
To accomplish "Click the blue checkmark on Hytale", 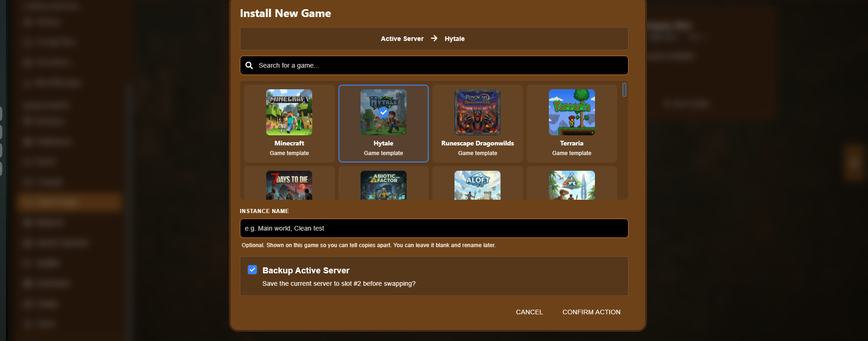I will 384,112.
